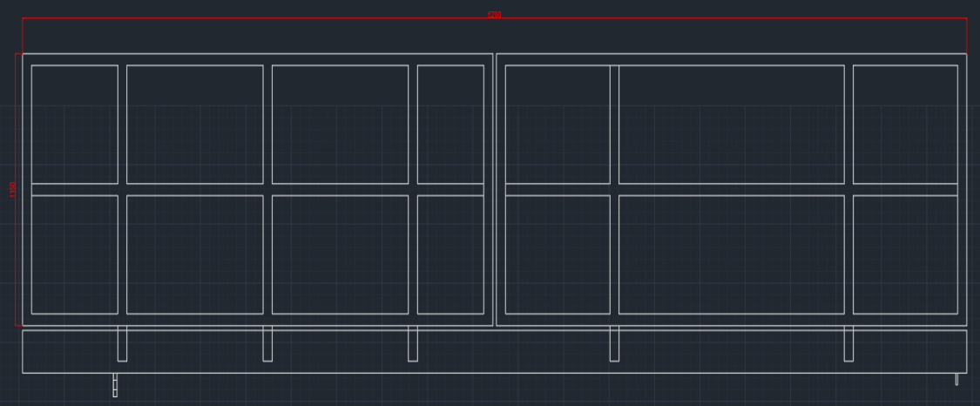This screenshot has width=980, height=406.
Task: Click the rightmost support post below the frame
Action: point(848,343)
